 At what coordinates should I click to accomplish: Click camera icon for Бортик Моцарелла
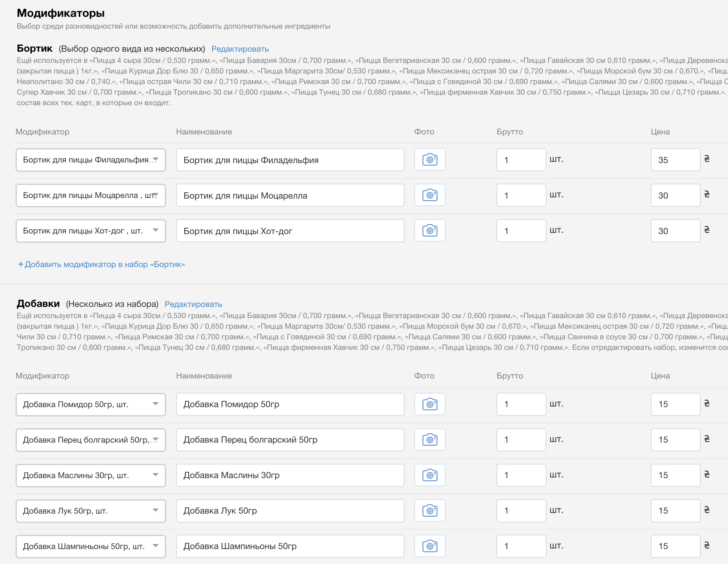coord(430,195)
